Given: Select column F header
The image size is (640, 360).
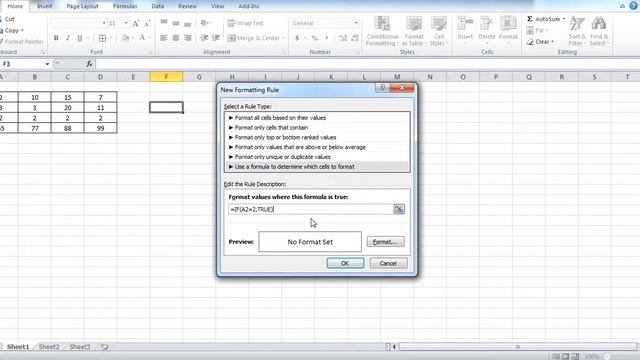Looking at the screenshot, I should point(166,77).
